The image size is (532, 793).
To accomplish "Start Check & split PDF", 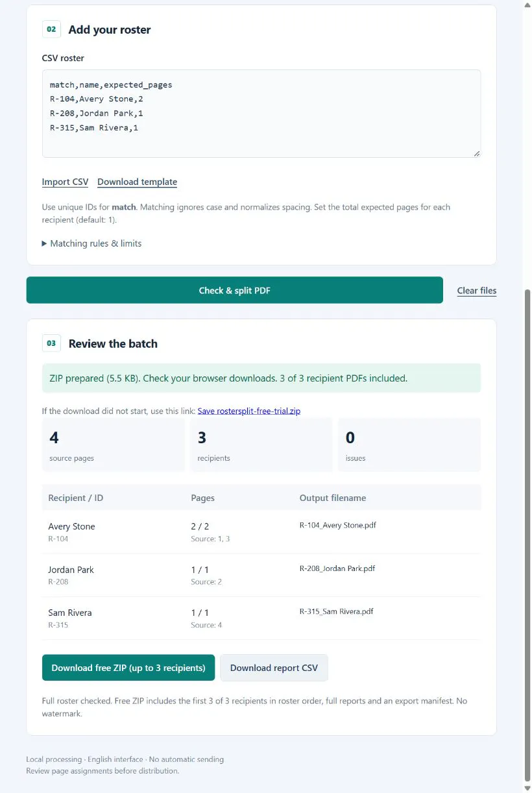I will pos(234,290).
